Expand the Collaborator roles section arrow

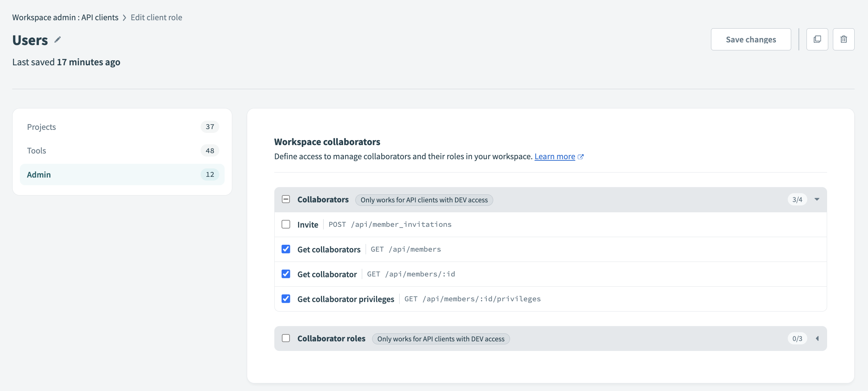tap(817, 338)
